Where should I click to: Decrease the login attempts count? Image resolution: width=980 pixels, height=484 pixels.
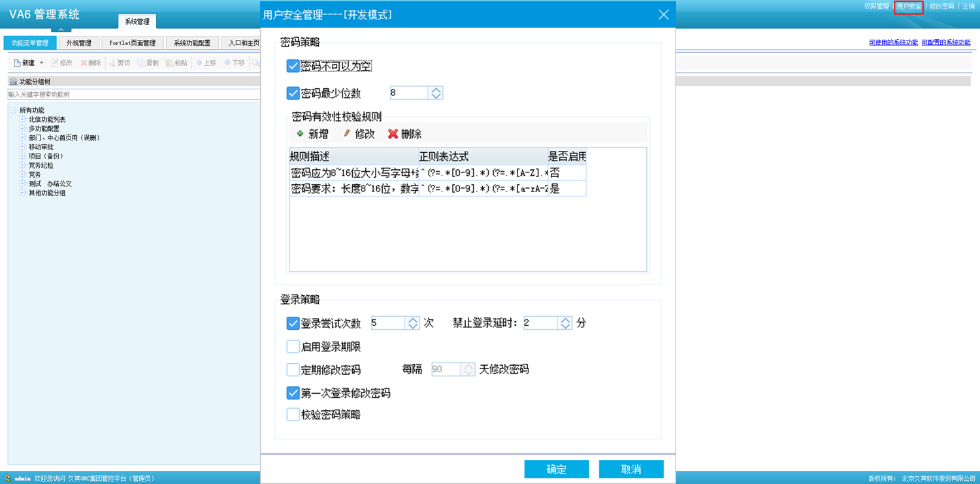point(412,327)
